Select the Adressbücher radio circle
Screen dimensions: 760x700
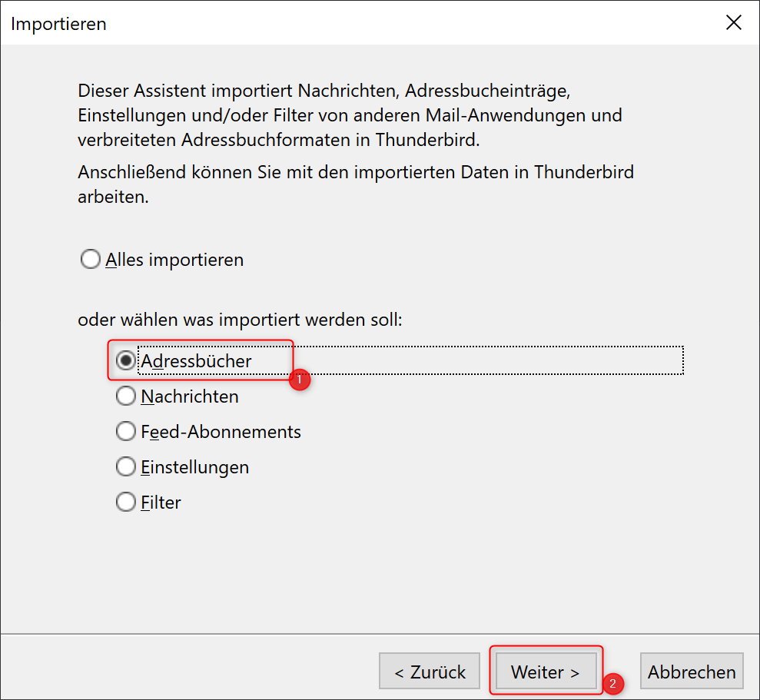click(x=126, y=360)
